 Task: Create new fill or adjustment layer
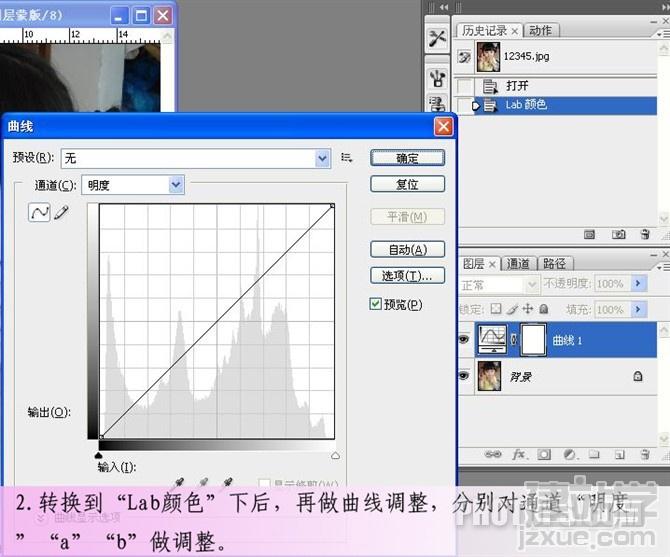click(x=569, y=454)
